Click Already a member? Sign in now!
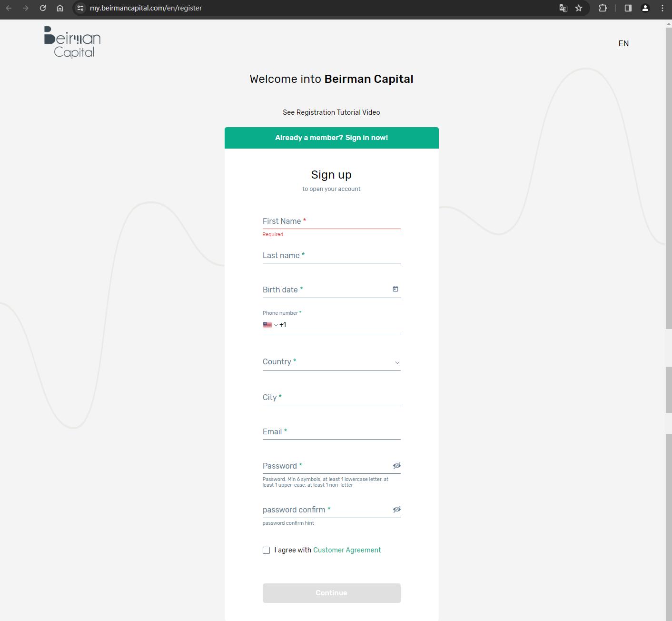 [x=332, y=138]
